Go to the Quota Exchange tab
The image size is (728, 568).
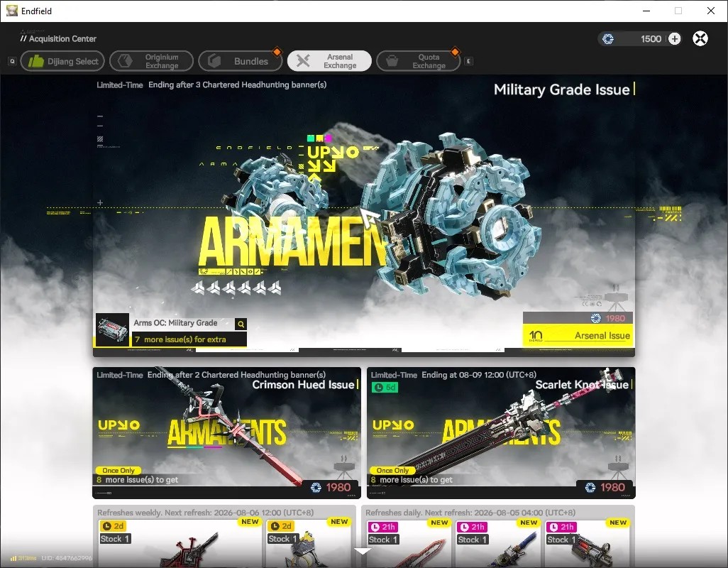point(419,61)
